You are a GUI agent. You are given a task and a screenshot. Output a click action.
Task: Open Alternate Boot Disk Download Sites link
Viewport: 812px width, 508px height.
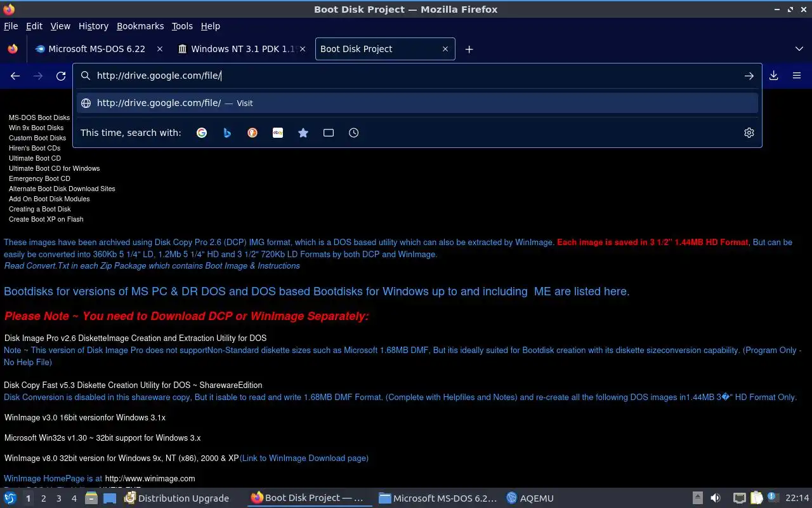point(62,189)
